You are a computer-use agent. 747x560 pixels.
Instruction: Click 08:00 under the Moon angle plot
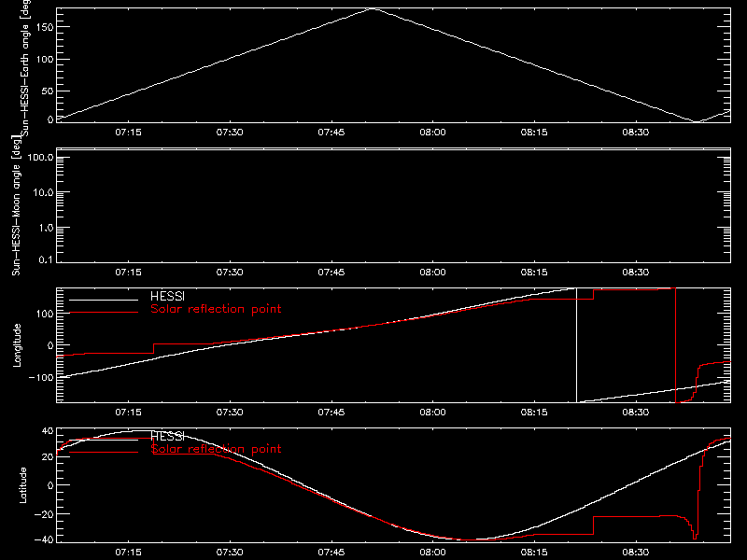[x=432, y=272]
